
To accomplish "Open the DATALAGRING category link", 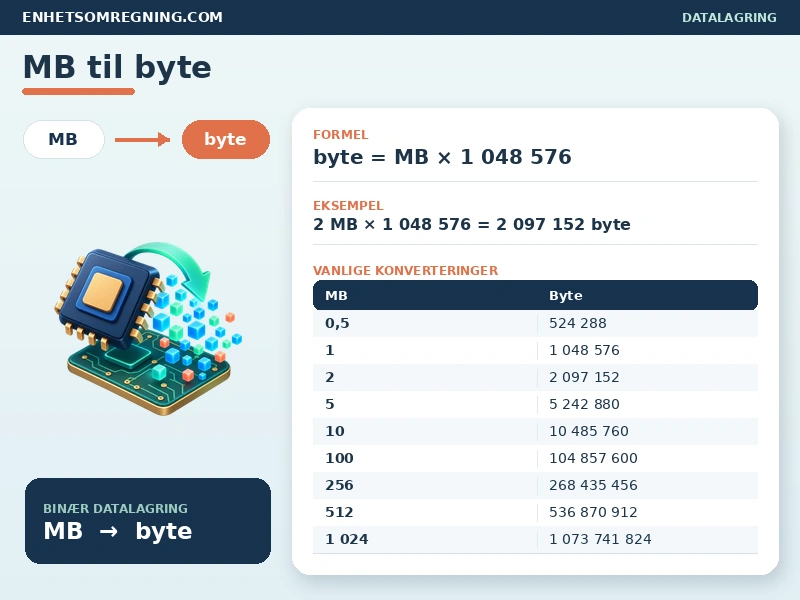I will click(729, 17).
